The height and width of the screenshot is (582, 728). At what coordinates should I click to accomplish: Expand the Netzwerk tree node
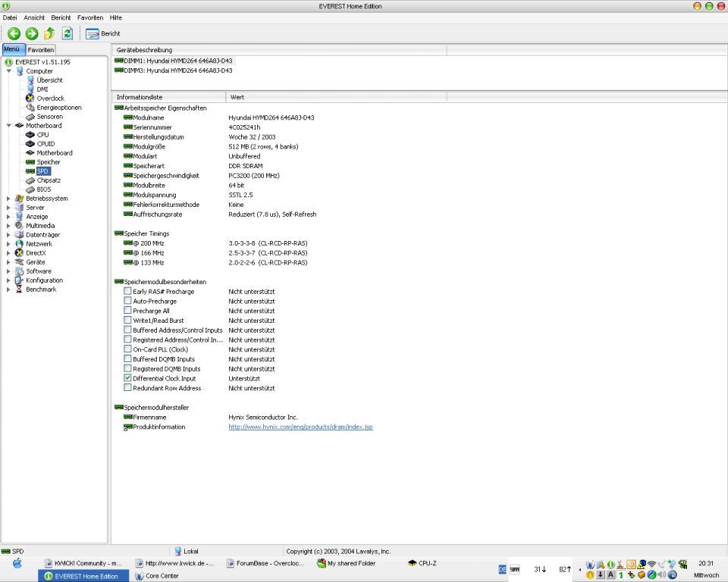click(x=8, y=244)
